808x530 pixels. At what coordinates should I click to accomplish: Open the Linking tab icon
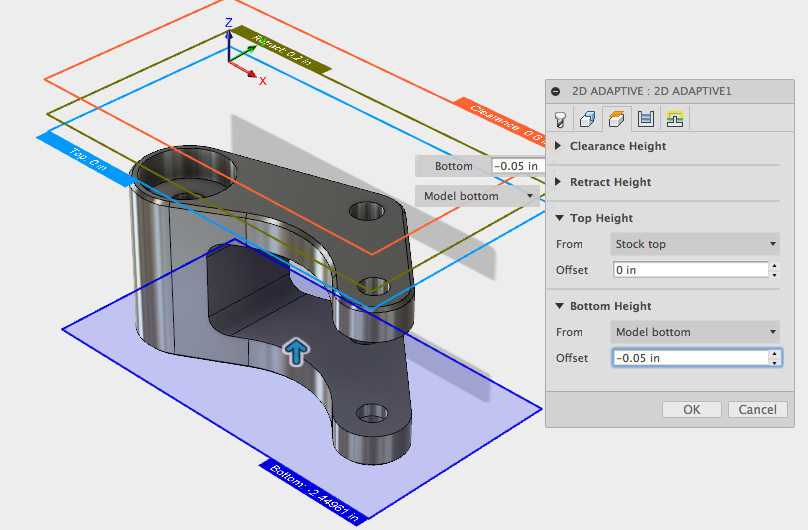click(674, 119)
